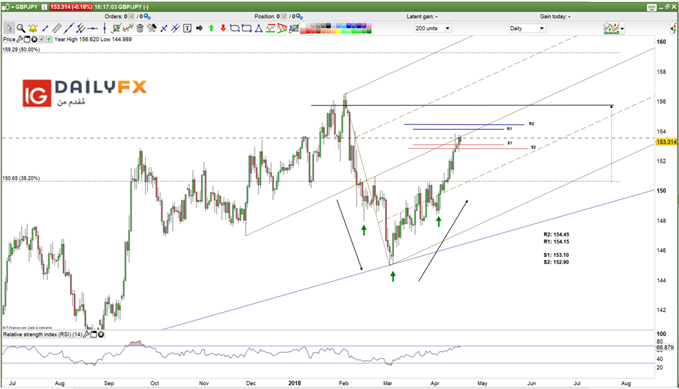Click the 153.314 price change badge
Viewport: 679px width, 389px height.
(71, 7)
